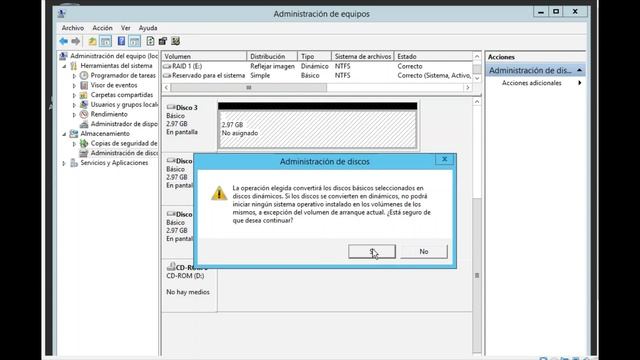Viewport: 640px width, 360px height.
Task: Click left arrow of volume list horizontal scrollbar
Action: pyautogui.click(x=166, y=87)
